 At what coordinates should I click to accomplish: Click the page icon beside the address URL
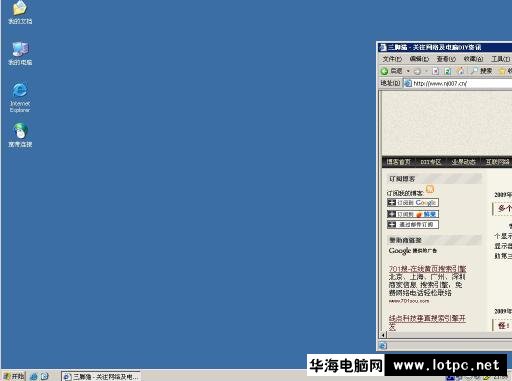click(408, 83)
